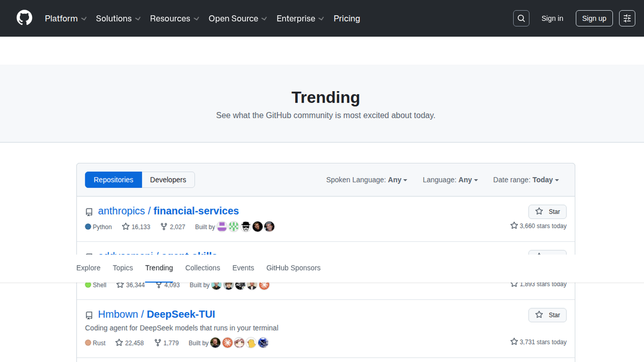Image resolution: width=644 pixels, height=362 pixels.
Task: Open the Events nav item
Action: click(x=243, y=268)
